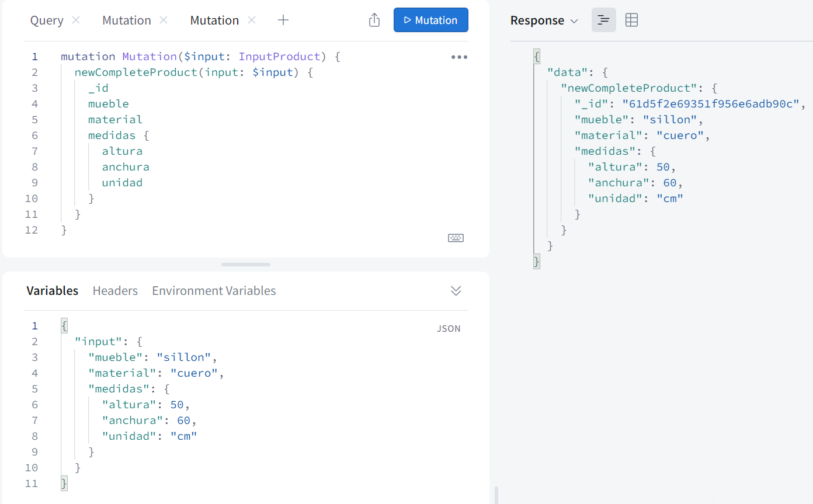Click the medidas field in operation editor
813x504 pixels.
(x=112, y=135)
